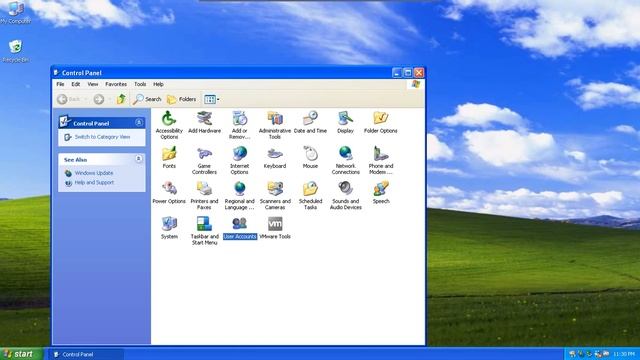Open Sounds and Audio Devices icon

coord(345,195)
